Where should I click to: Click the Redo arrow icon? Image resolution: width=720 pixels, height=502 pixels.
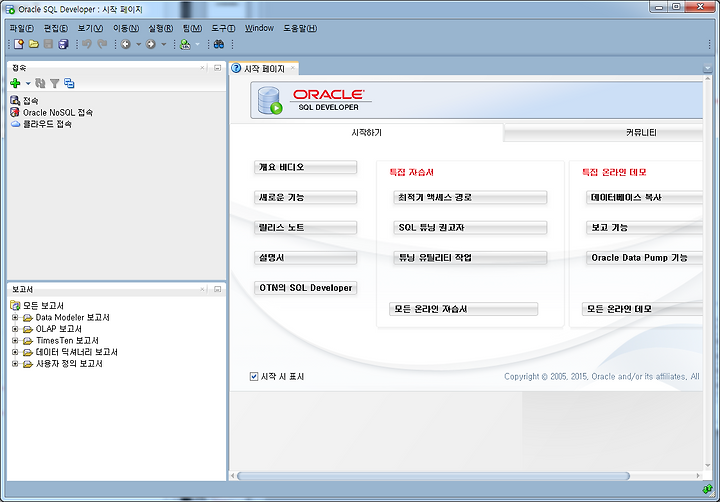(x=102, y=44)
